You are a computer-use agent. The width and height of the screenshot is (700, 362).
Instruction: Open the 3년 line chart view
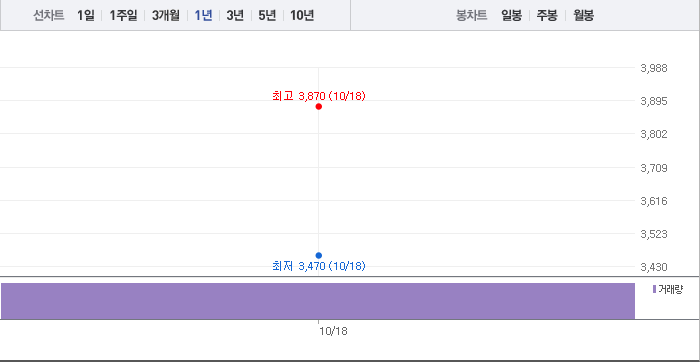click(235, 16)
